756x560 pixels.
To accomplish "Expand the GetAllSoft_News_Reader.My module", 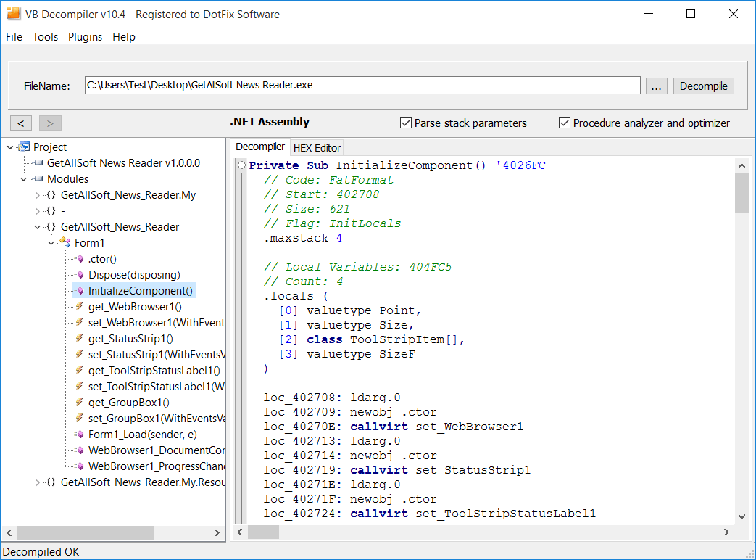I will (x=37, y=194).
